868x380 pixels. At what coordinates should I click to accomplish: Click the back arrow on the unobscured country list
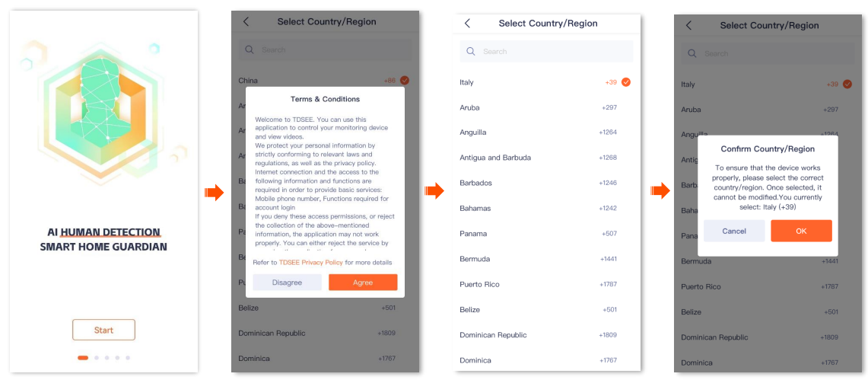pos(467,24)
